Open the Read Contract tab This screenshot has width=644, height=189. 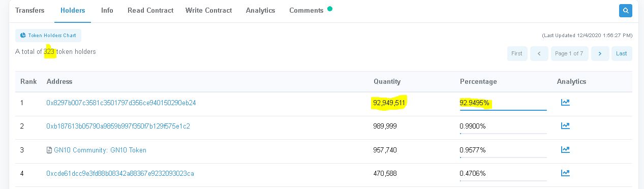tap(150, 10)
